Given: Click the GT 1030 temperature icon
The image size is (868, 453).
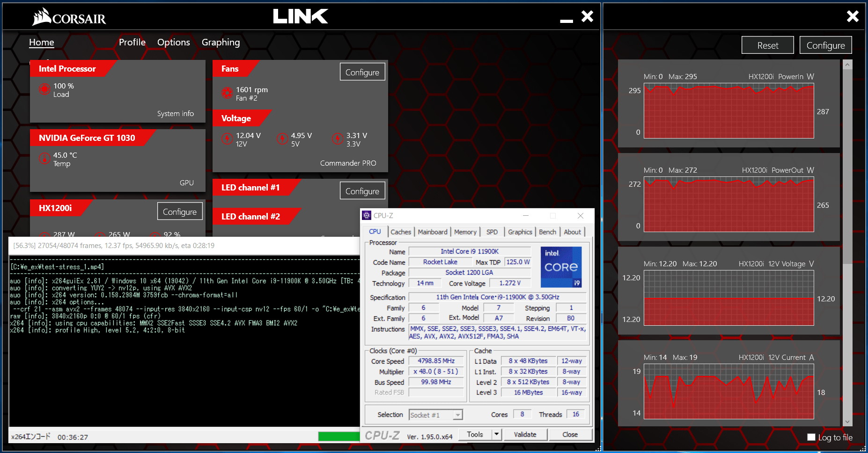Looking at the screenshot, I should click(44, 159).
